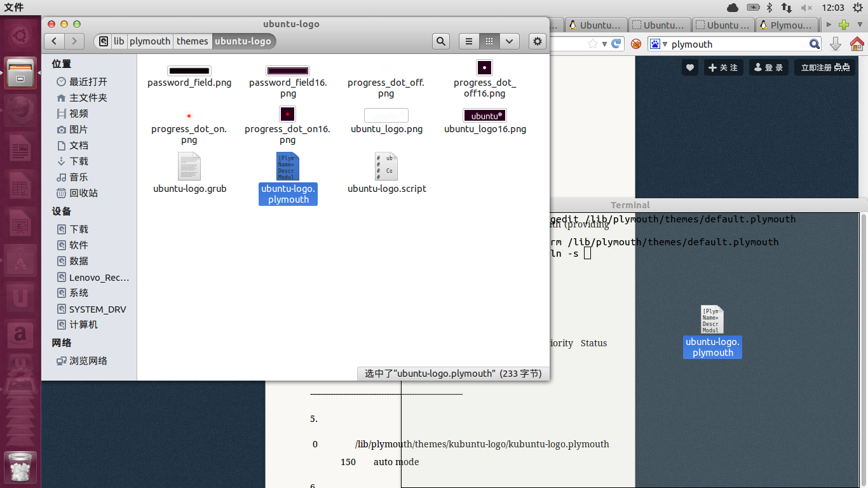Image resolution: width=868 pixels, height=488 pixels.
Task: Switch to the Plymou... browser tab
Action: point(786,25)
